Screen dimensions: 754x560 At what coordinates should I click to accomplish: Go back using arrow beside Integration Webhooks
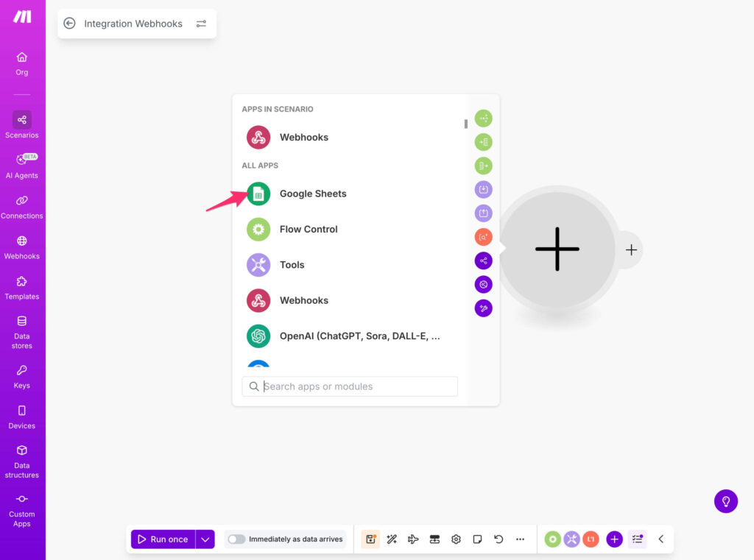[69, 24]
